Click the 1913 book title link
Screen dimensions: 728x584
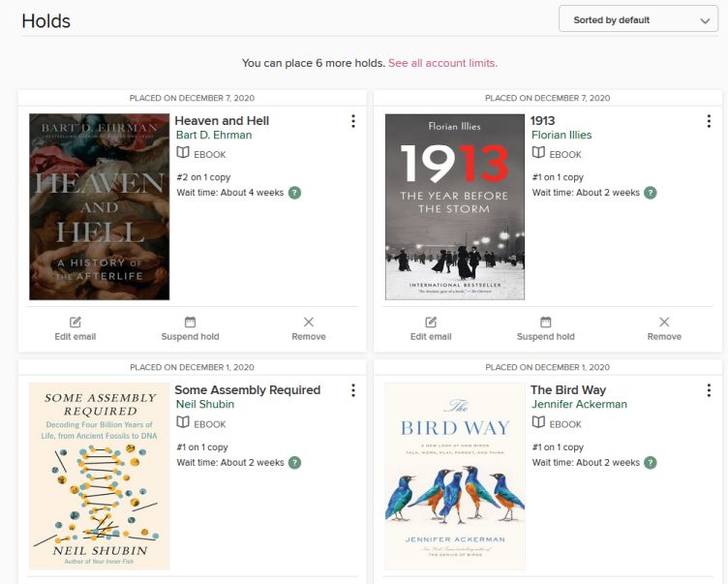click(542, 121)
